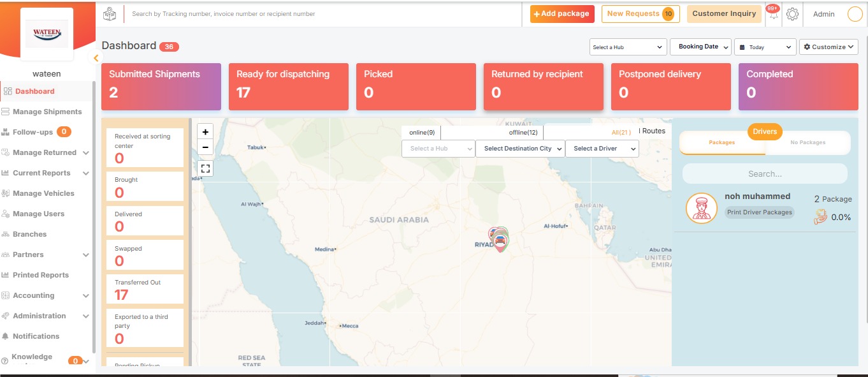
Task: Collapse the sidebar with the orange arrow
Action: point(96,58)
